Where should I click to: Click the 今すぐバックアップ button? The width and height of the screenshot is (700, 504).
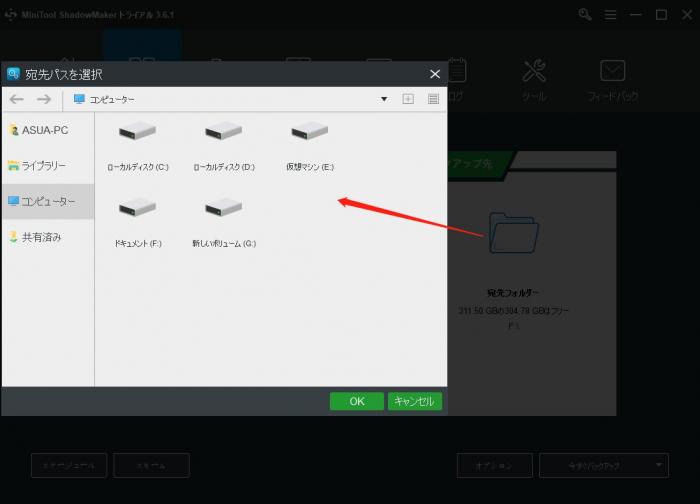tap(594, 466)
